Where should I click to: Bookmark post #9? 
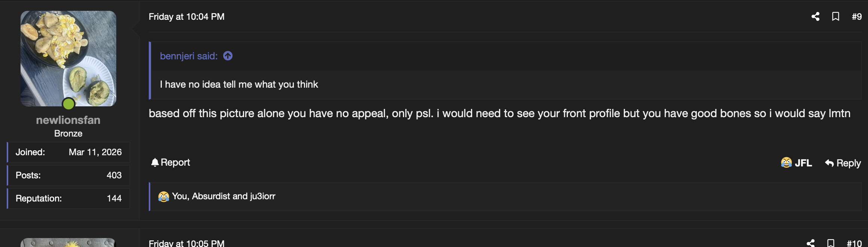click(835, 16)
